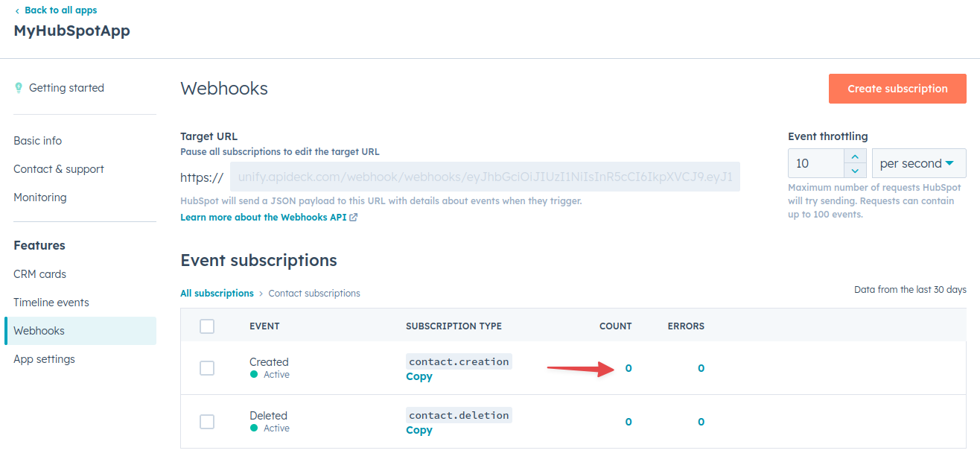Open Timeline events in sidebar

tap(51, 303)
